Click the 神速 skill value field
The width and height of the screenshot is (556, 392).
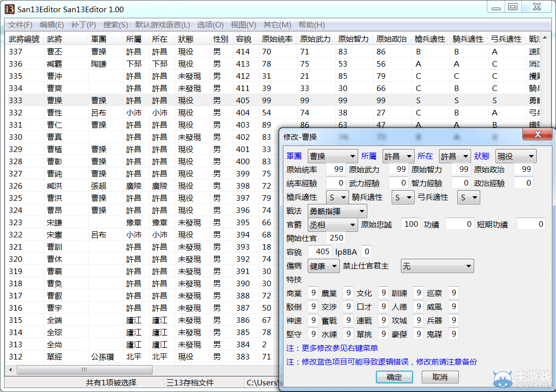point(313,320)
